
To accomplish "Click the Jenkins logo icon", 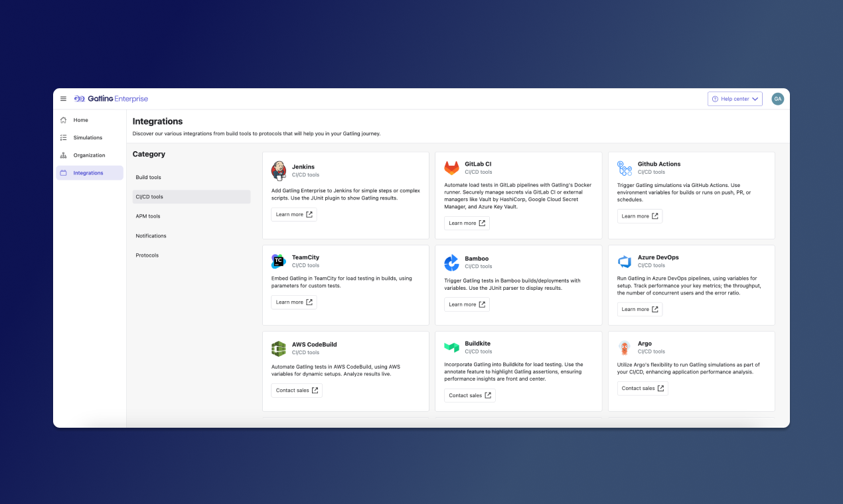I will click(x=279, y=170).
